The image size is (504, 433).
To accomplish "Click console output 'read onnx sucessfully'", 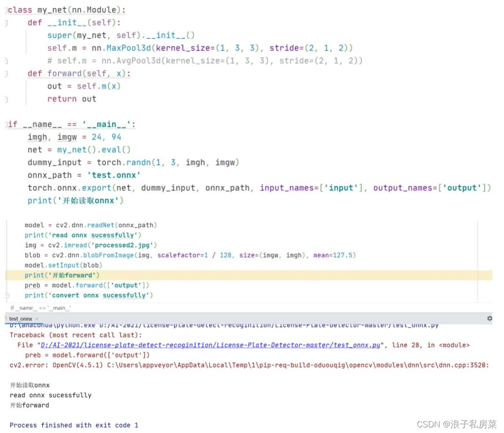I will (50, 395).
